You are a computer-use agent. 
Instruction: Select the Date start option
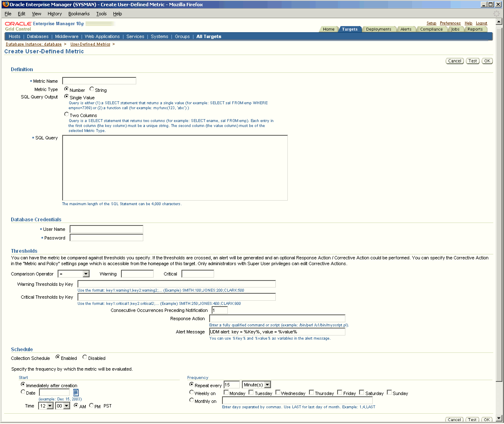tap(23, 392)
